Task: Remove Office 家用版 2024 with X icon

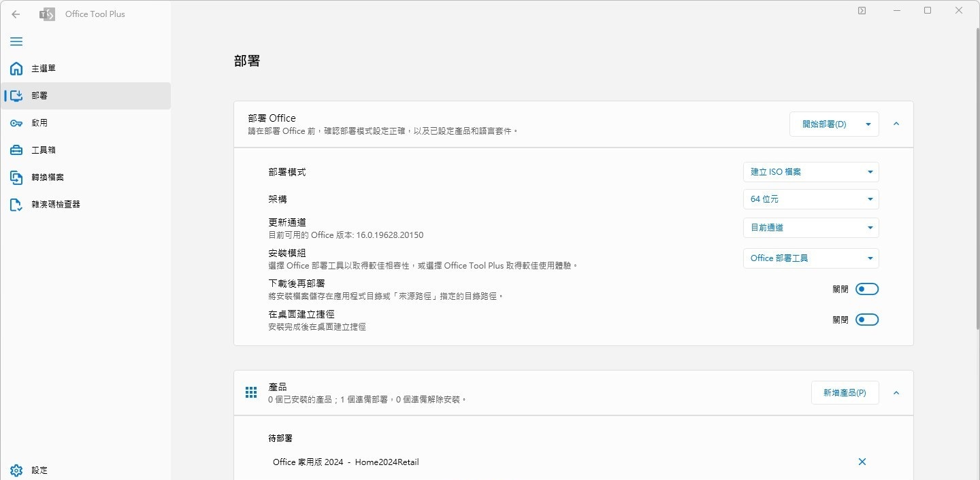Action: point(862,462)
